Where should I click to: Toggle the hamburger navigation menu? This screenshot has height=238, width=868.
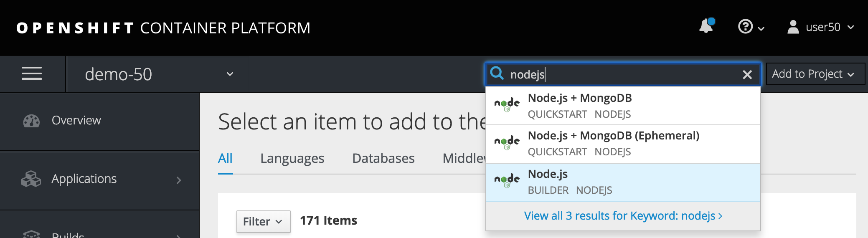click(32, 74)
